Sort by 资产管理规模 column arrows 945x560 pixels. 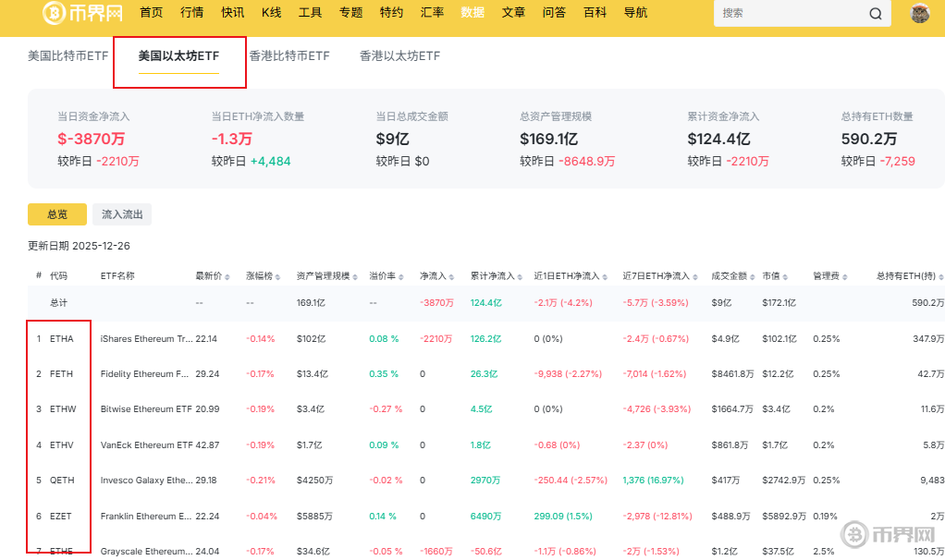[355, 276]
